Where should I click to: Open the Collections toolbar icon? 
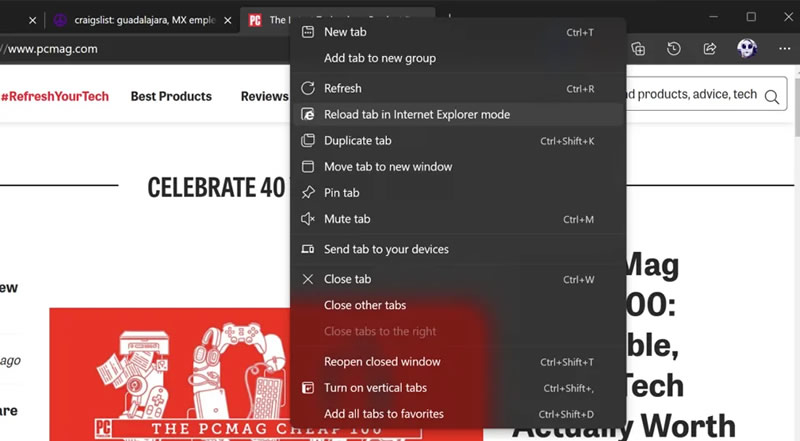coord(639,48)
